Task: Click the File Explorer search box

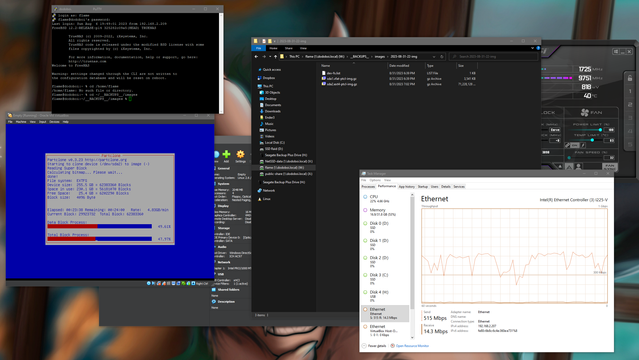Action: point(494,57)
